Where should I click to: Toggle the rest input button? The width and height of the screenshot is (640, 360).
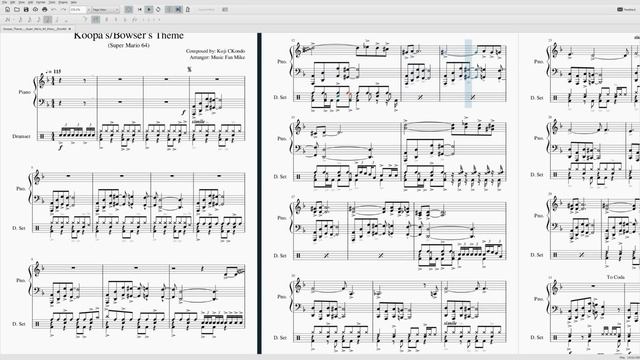click(x=96, y=19)
